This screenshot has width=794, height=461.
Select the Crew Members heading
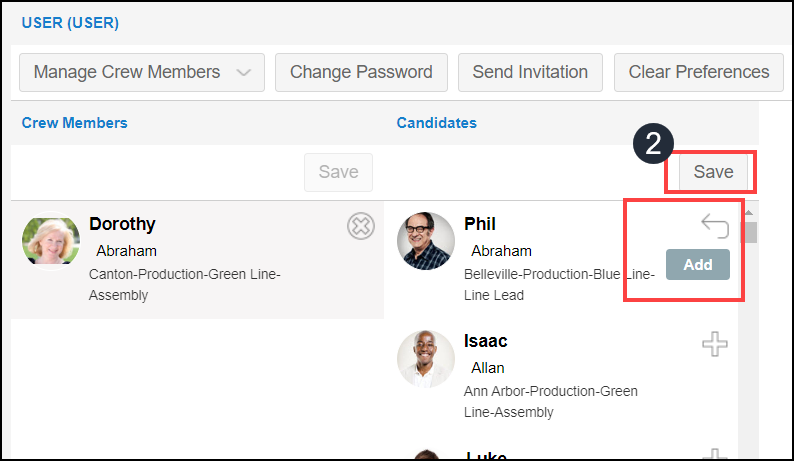[x=74, y=123]
